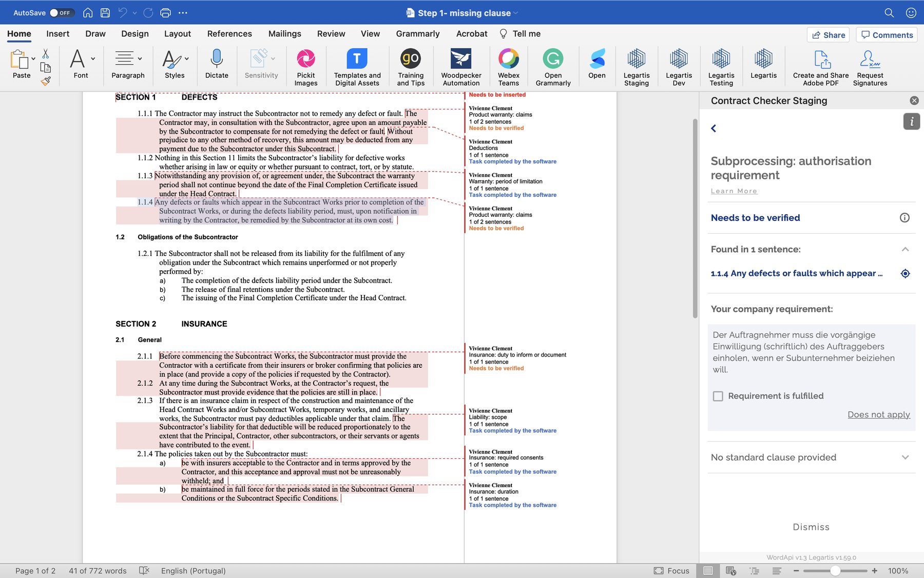This screenshot has height=578, width=924.
Task: Expand No standard clause provided
Action: [x=906, y=457]
